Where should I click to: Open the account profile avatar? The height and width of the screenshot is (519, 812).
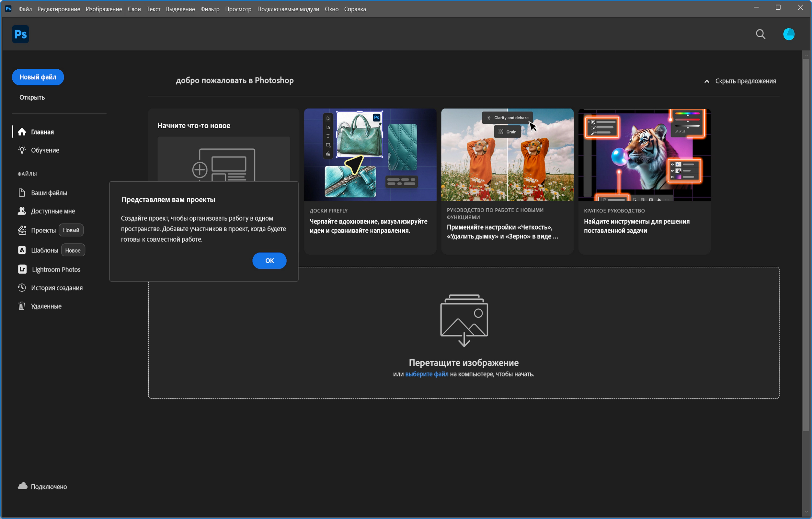pyautogui.click(x=788, y=34)
